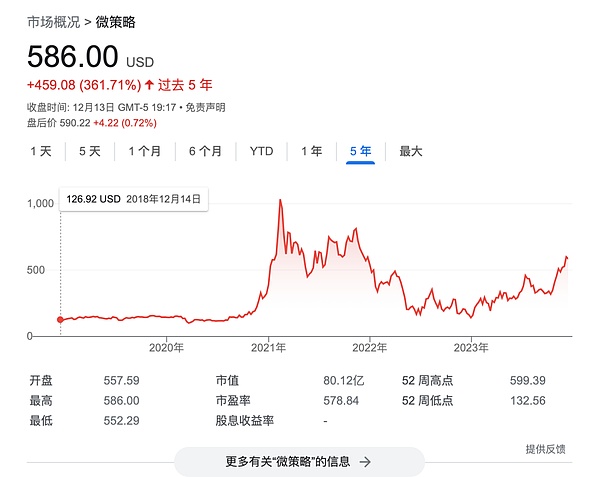600x477 pixels.
Task: Click the 2022年 x-axis label
Action: point(370,348)
